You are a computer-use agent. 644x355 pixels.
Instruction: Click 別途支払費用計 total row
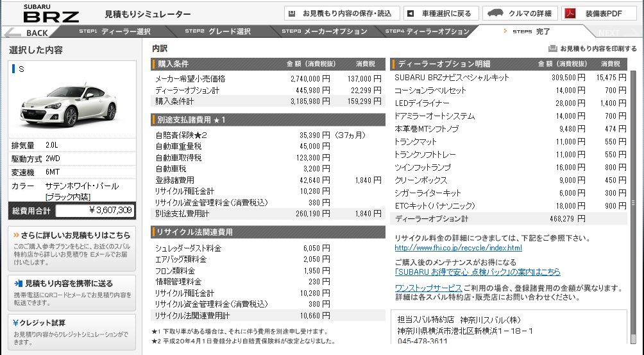coord(268,214)
